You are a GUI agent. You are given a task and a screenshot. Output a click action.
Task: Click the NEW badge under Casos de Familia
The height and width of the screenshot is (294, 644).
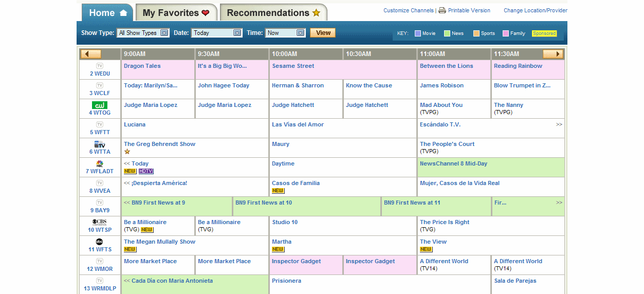(x=278, y=191)
